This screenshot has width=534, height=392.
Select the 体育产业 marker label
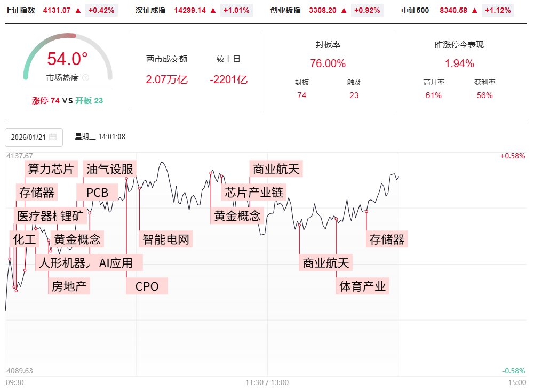tap(362, 286)
